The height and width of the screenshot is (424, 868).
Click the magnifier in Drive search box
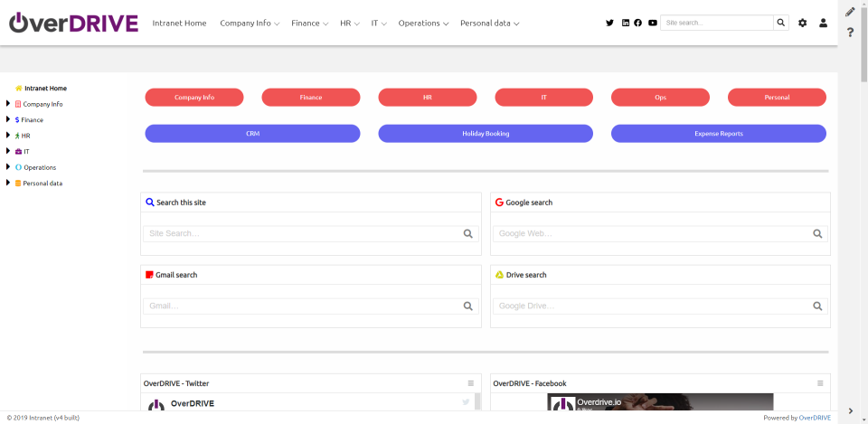click(817, 306)
